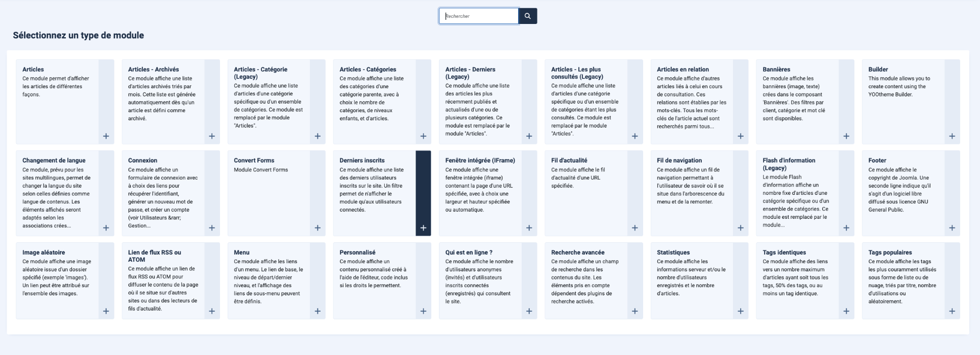Image resolution: width=980 pixels, height=355 pixels.
Task: Add Tags populaires module plus icon
Action: tap(952, 311)
